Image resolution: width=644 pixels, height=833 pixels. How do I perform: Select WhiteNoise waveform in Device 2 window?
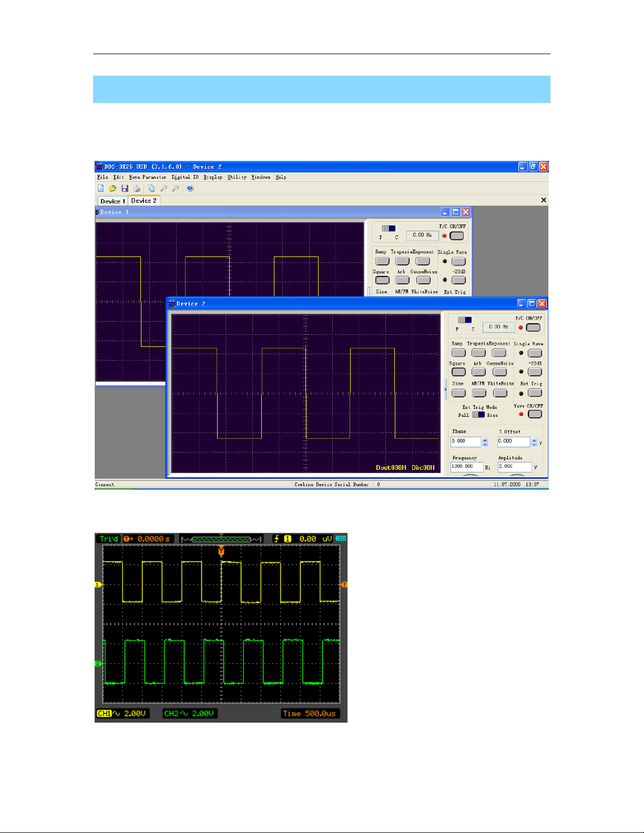[500, 393]
